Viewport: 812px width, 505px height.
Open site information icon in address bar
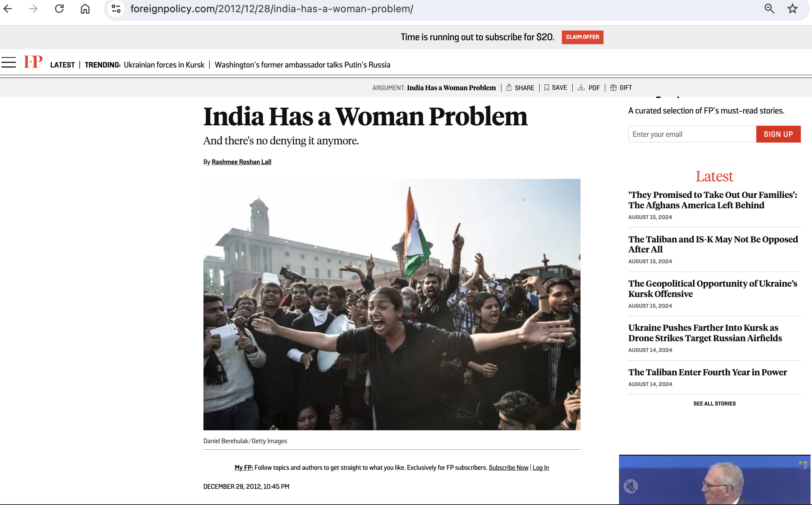(116, 9)
